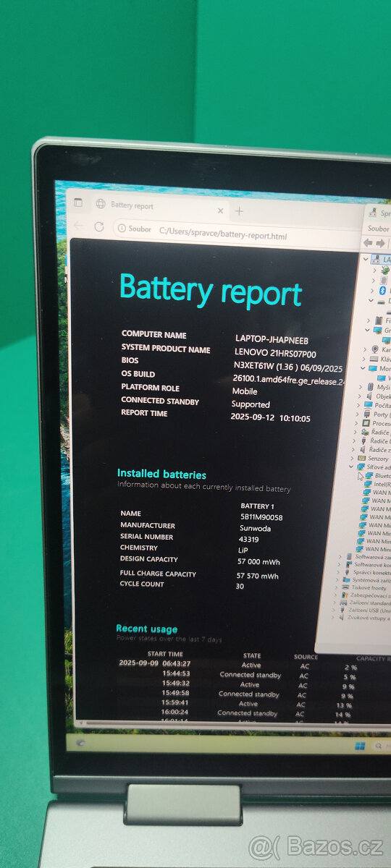Click the Síťové adaptéry category icon

point(361,467)
